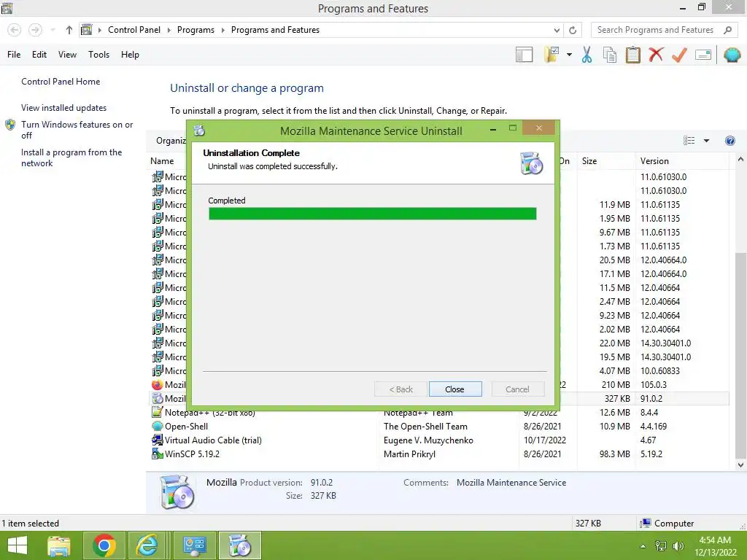Screen dimensions: 747x560
Task: Expand the folder options dropdown arrow
Action: tap(569, 55)
